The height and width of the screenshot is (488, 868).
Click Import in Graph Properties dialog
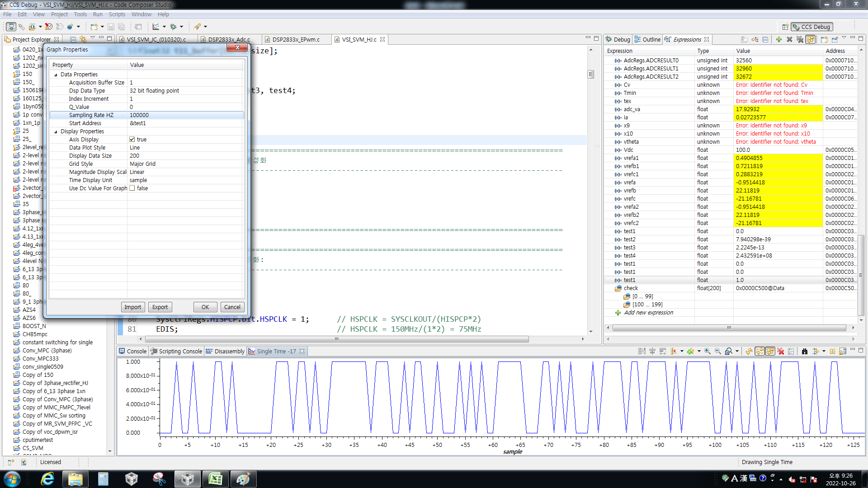pyautogui.click(x=132, y=307)
